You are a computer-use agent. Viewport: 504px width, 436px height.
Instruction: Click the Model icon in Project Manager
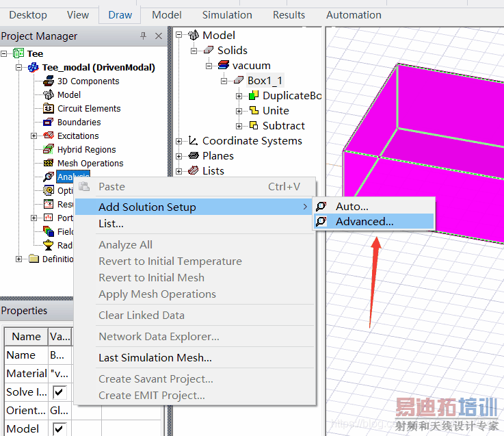point(49,94)
